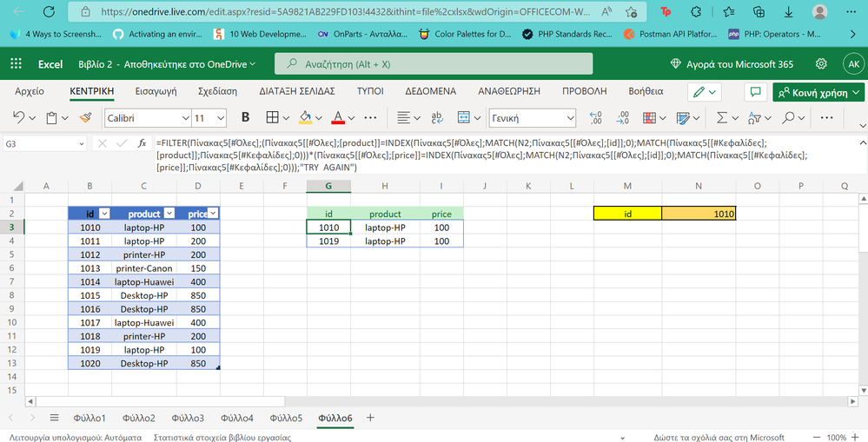
Task: Click the Format as Table icon
Action: pyautogui.click(x=683, y=117)
